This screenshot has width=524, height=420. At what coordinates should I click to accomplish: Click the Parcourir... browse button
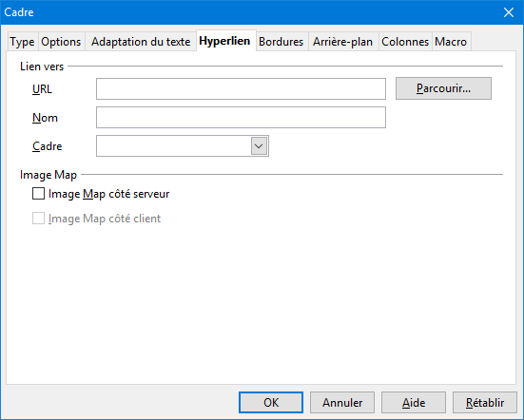(443, 88)
